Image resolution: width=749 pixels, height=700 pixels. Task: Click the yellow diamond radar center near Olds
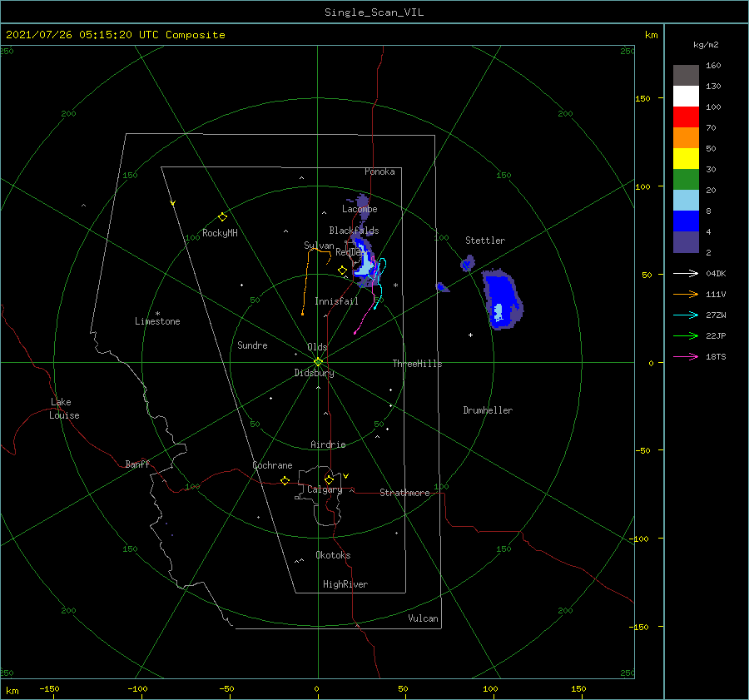tap(318, 362)
